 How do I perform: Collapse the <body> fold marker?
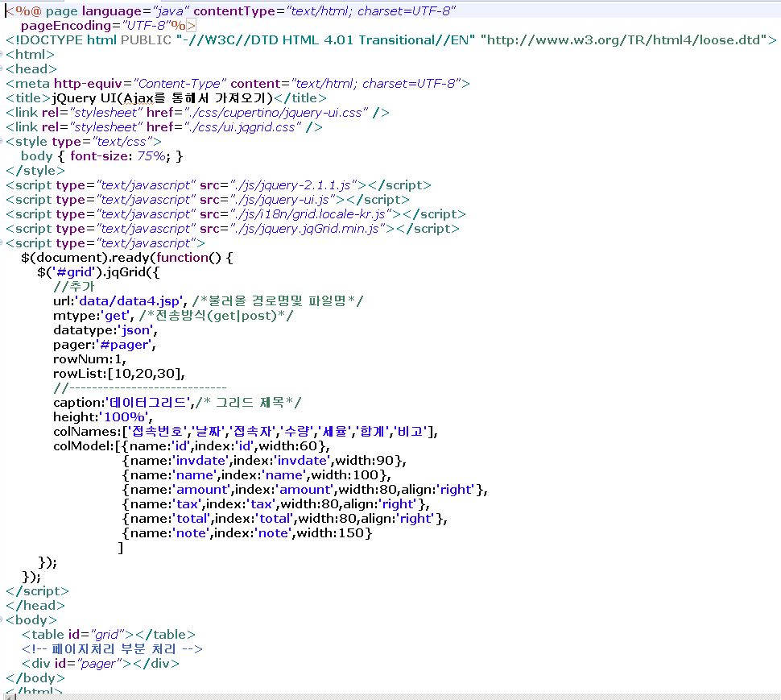(x=2, y=619)
